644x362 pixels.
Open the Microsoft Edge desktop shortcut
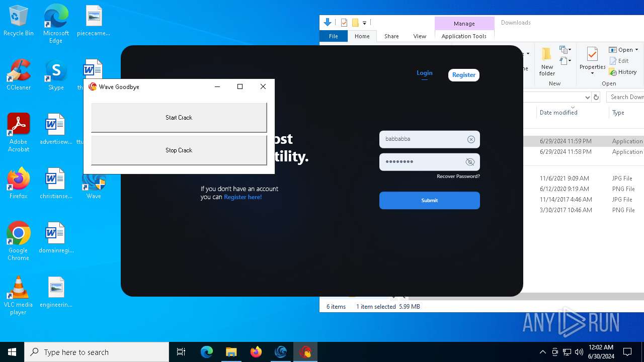pyautogui.click(x=56, y=24)
